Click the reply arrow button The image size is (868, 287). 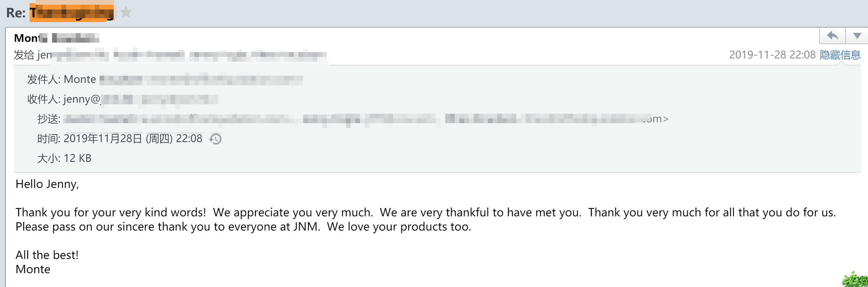[x=832, y=36]
